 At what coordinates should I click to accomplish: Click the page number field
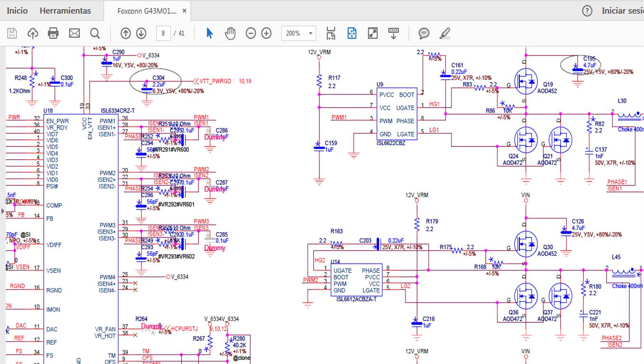tap(163, 33)
